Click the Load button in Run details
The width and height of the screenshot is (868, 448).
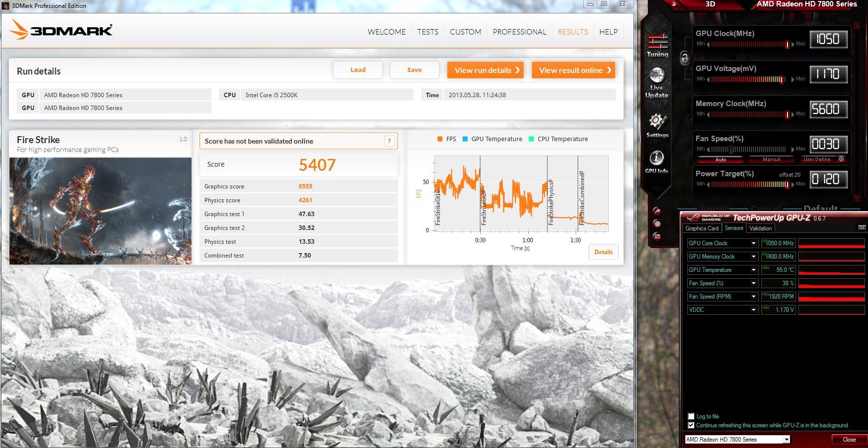click(x=358, y=70)
